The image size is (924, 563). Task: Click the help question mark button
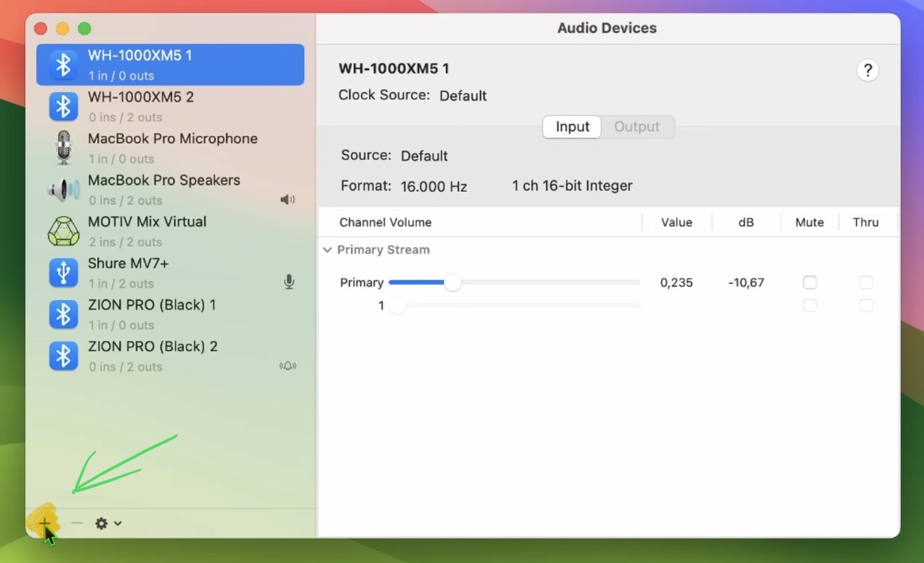[867, 70]
